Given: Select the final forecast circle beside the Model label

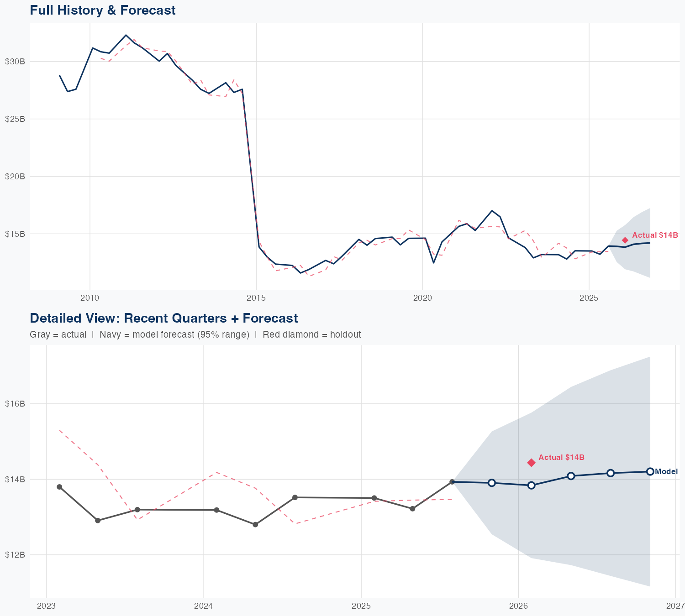Looking at the screenshot, I should click(x=650, y=471).
